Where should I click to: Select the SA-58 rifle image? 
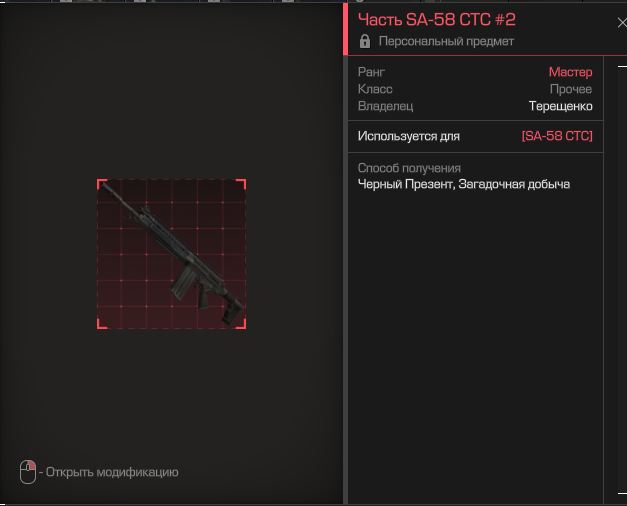pos(171,254)
